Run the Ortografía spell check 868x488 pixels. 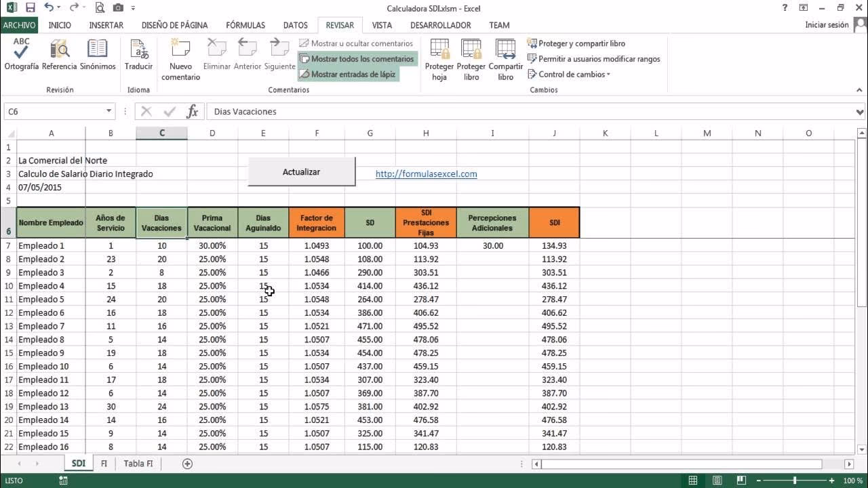(x=21, y=54)
